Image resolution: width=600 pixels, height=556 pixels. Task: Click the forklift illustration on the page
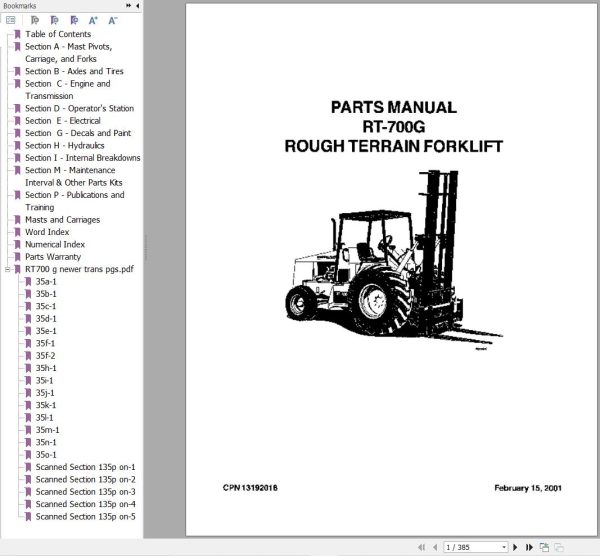click(394, 259)
